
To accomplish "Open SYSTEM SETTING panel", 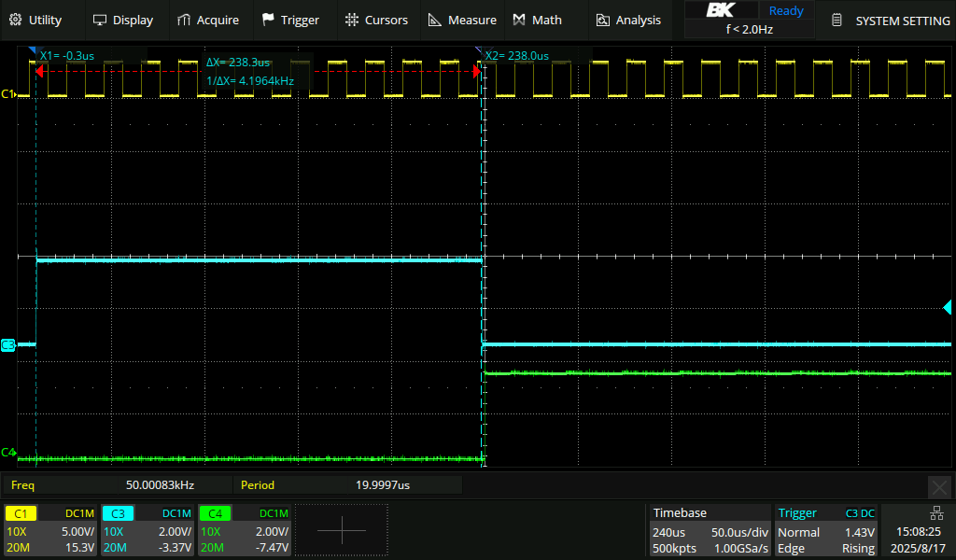I will point(891,21).
